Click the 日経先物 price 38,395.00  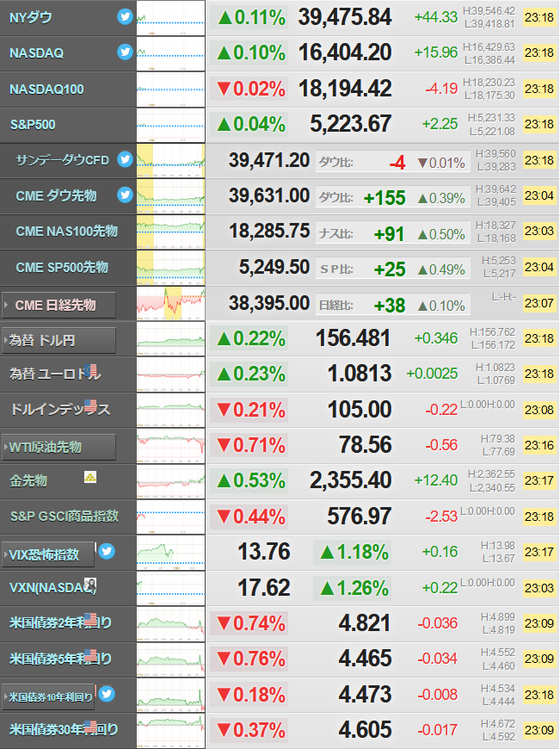coord(269,303)
